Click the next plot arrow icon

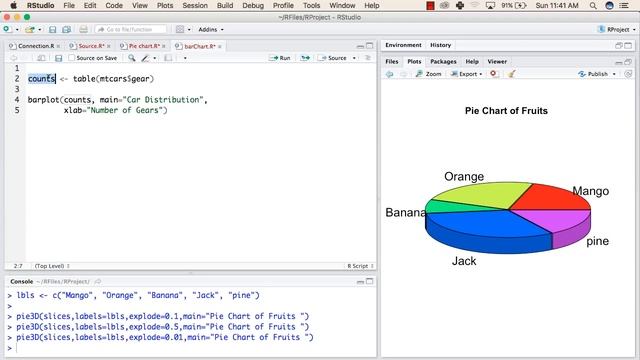403,74
